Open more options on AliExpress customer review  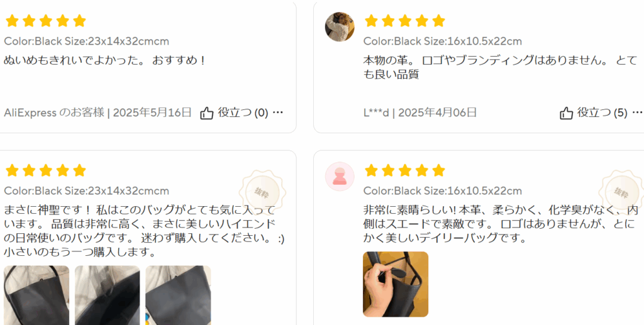278,113
